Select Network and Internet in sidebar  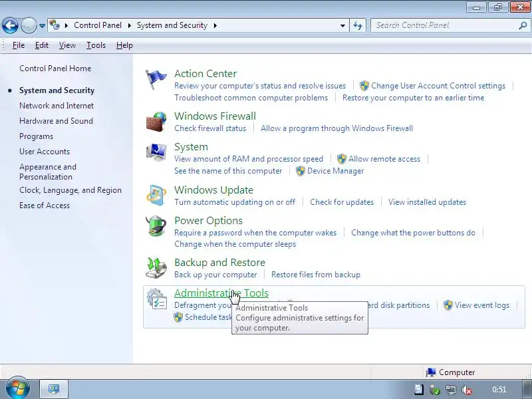click(x=57, y=106)
